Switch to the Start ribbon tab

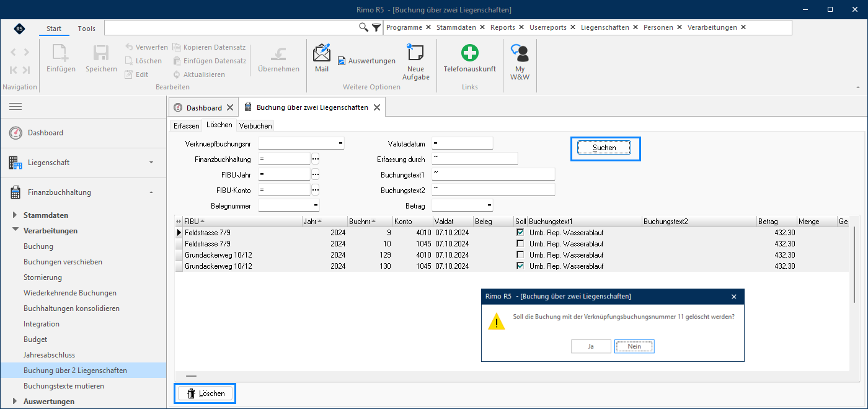54,29
